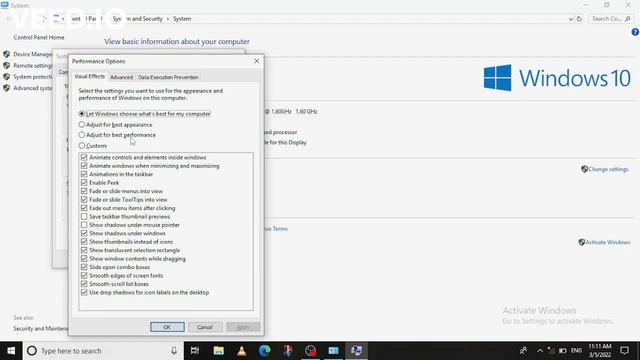Toggle Animate controls and elements inside windows
Image resolution: width=640 pixels, height=360 pixels.
84,157
